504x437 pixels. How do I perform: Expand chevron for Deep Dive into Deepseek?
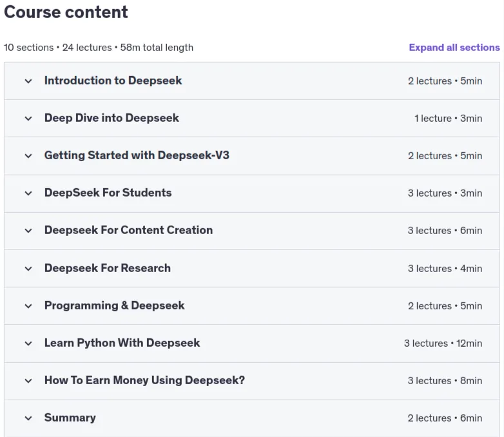[x=28, y=119]
